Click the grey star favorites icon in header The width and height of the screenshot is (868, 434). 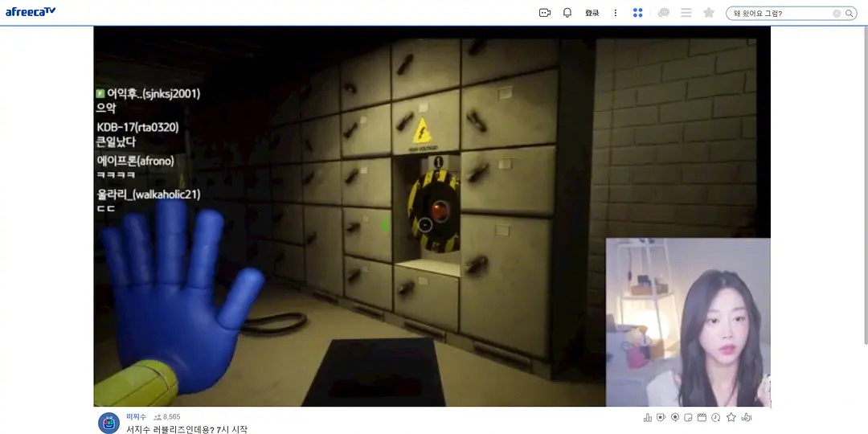point(709,13)
